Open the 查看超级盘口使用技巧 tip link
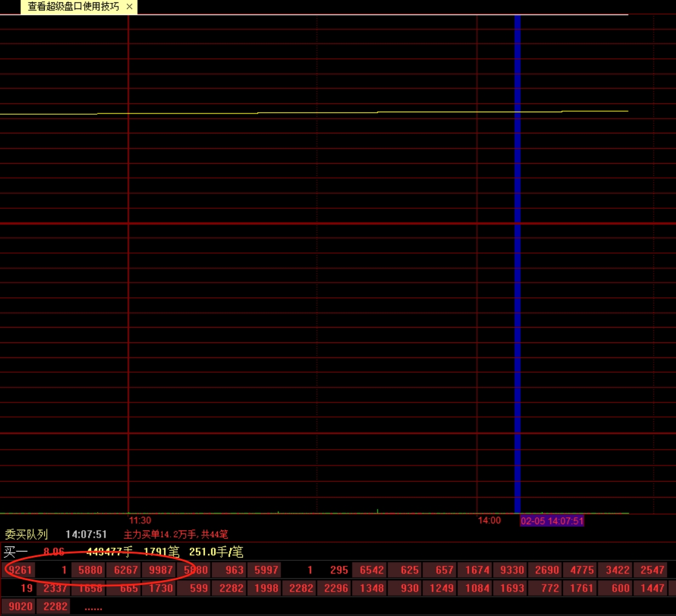 point(73,7)
